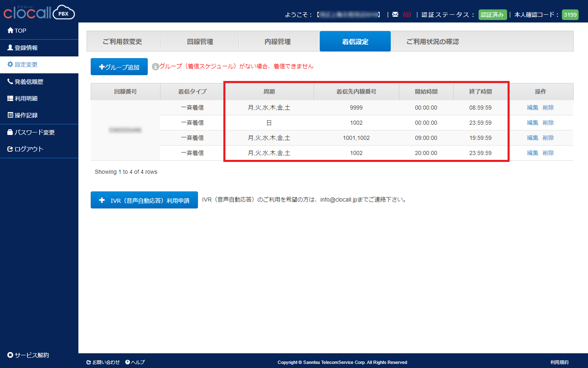Click the 開始時間 column header
This screenshot has height=368, width=588.
coord(426,92)
